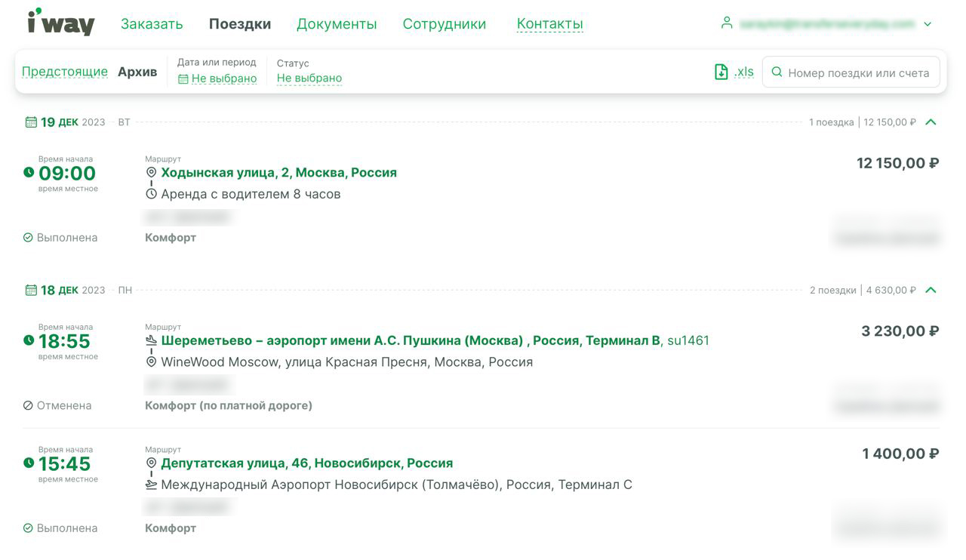Open the Ходынская улица, 2 trip link

tap(278, 173)
